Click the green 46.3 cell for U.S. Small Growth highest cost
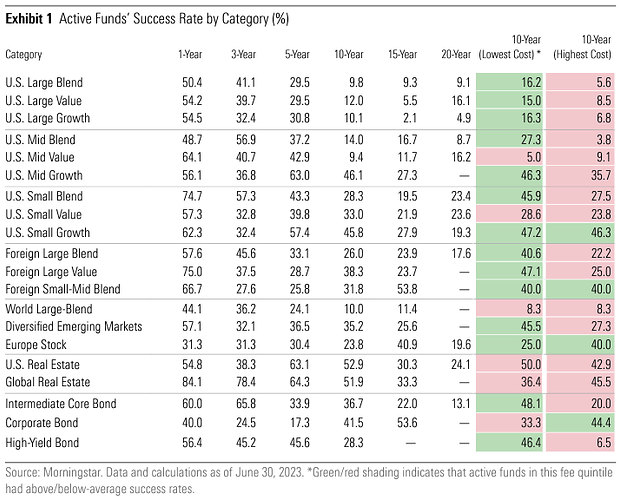Viewport: 621px width, 500px height. click(580, 232)
